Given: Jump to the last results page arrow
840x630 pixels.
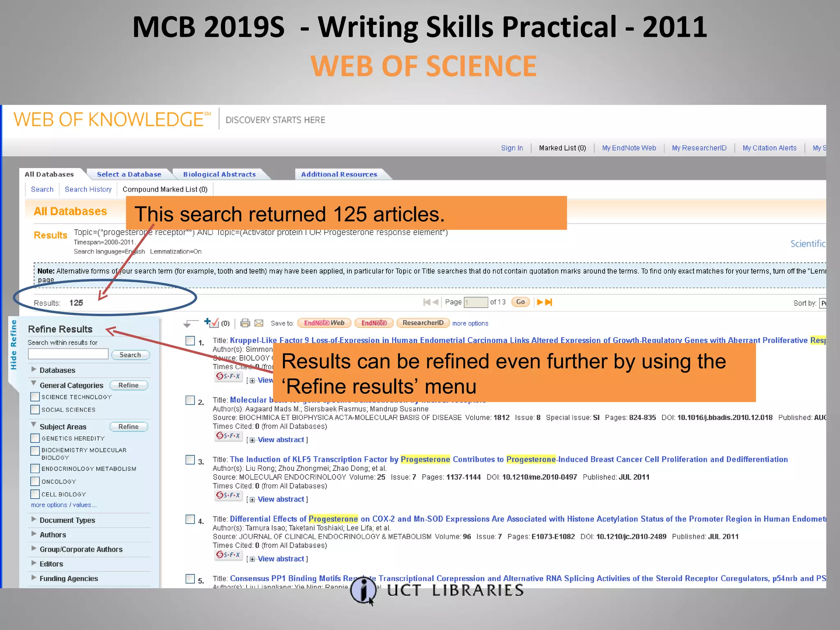Looking at the screenshot, I should pyautogui.click(x=549, y=302).
